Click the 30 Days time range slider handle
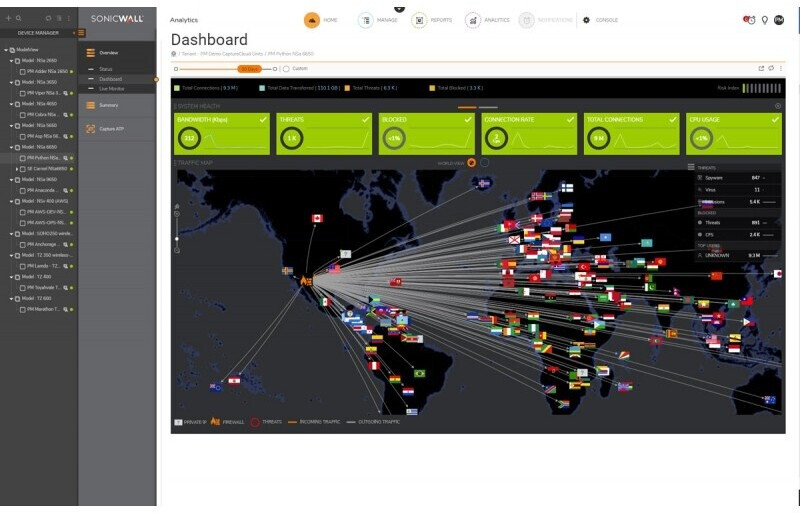 click(249, 69)
